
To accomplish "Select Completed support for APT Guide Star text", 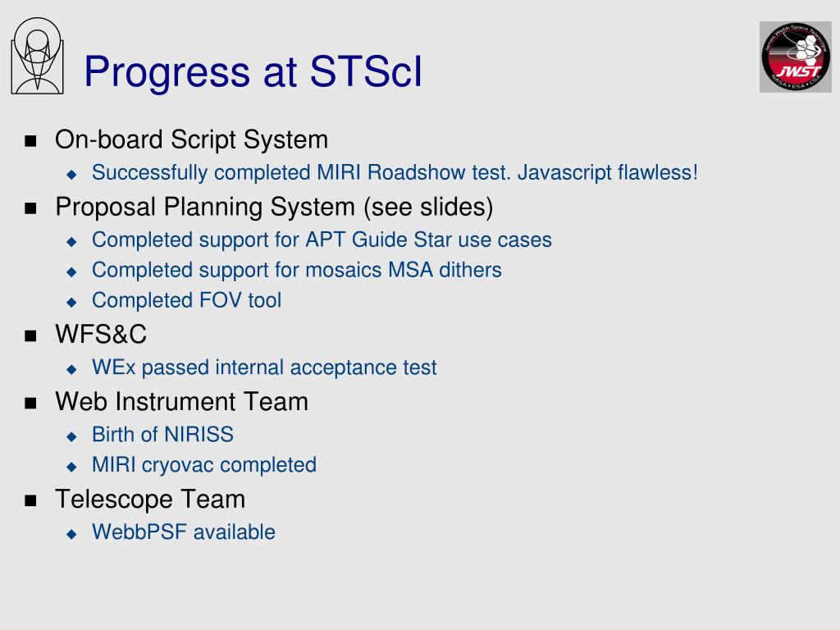I will click(322, 240).
